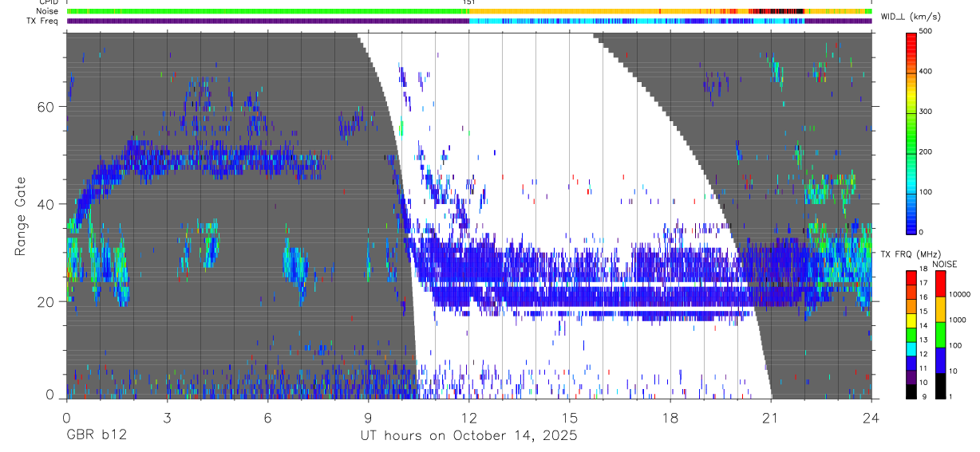Click the 10000 tick on NOISE legend
Screen dimensions: 980x452
click(959, 294)
